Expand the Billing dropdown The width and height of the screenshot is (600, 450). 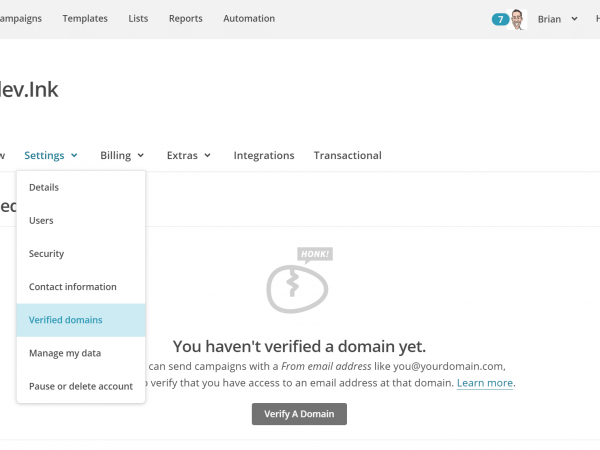[122, 155]
